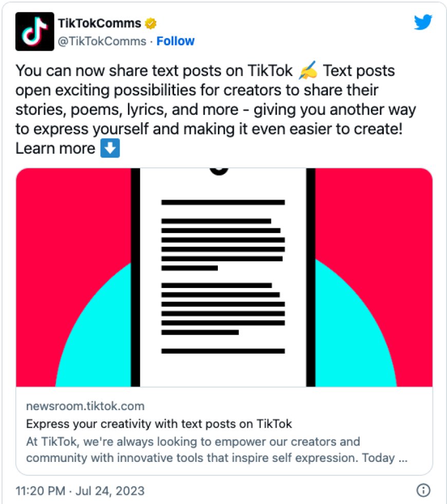Click the white phone screen illustration

coord(223,370)
